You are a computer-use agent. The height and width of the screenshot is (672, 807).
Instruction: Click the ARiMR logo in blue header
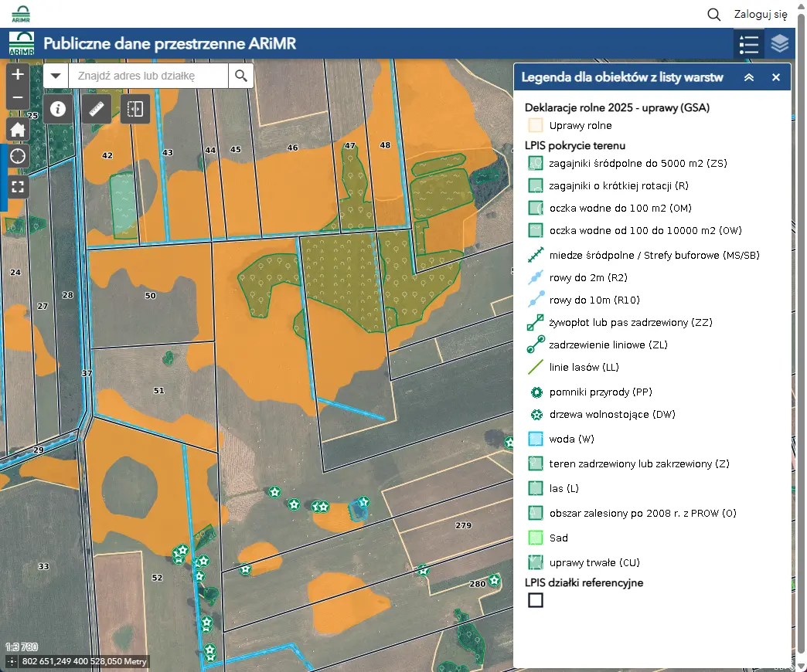coord(21,44)
